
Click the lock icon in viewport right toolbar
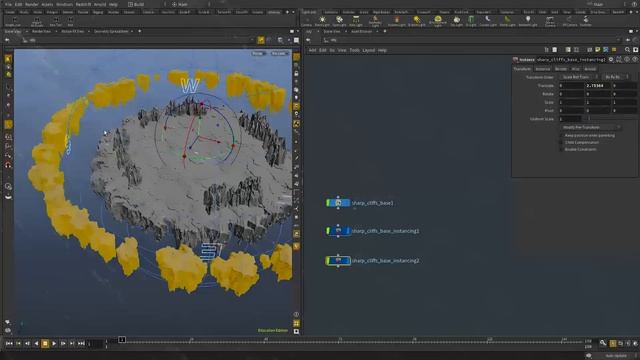pos(296,73)
